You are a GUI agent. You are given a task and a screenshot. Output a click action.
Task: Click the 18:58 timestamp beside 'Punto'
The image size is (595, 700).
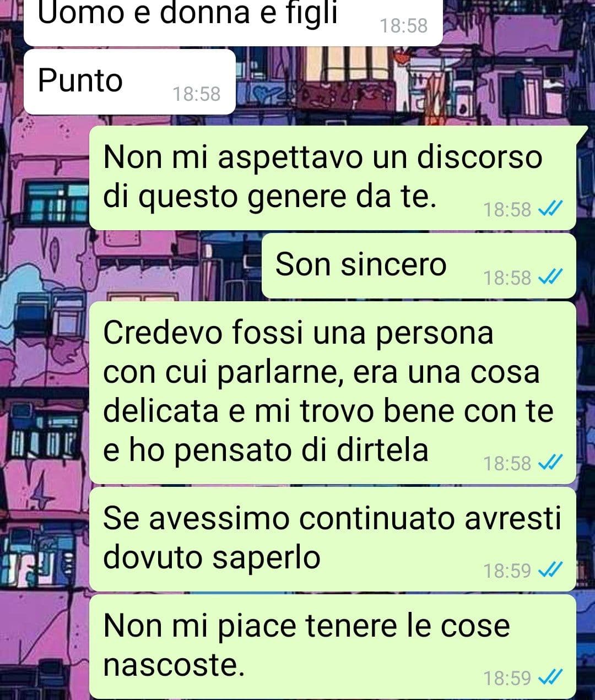tap(197, 94)
